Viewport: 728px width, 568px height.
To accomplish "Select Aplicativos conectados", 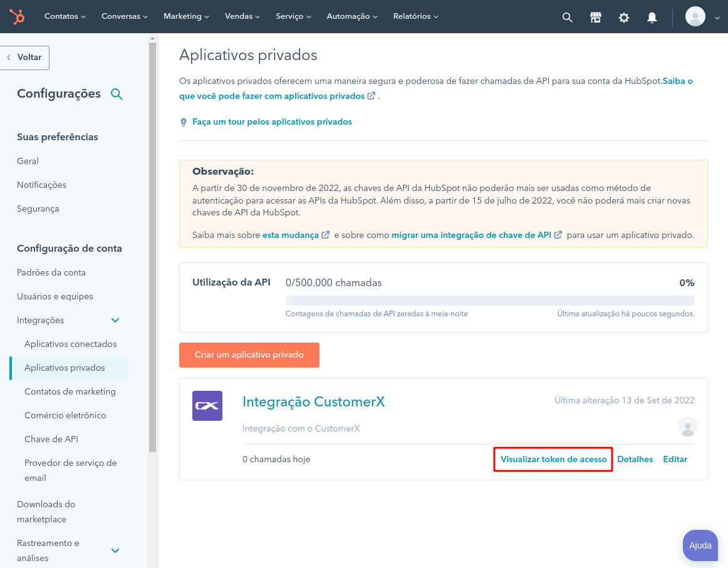I will pos(71,344).
